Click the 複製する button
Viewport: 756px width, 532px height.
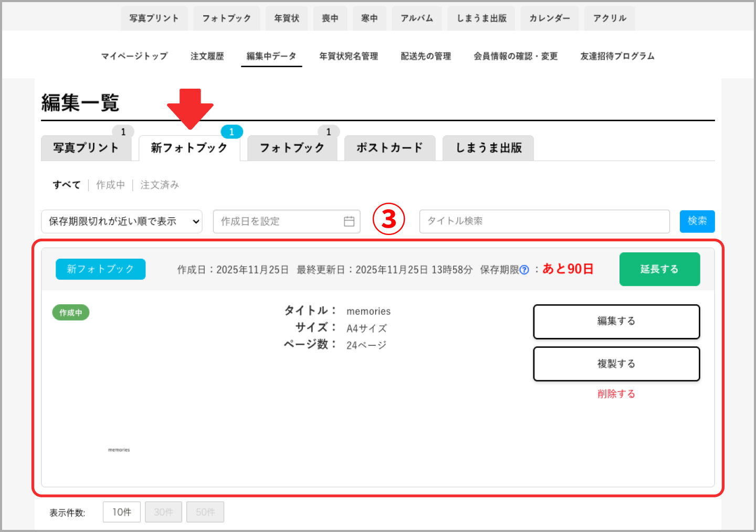pyautogui.click(x=616, y=364)
